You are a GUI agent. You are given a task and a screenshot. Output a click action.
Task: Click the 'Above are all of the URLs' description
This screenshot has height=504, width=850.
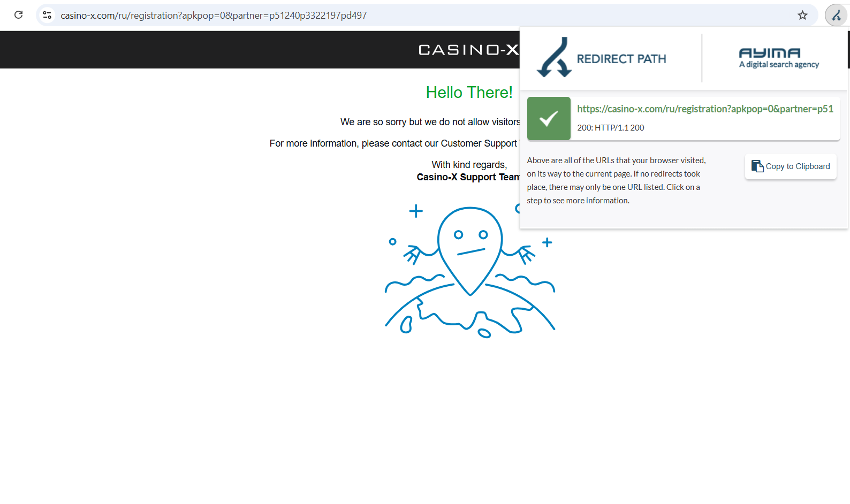(x=617, y=180)
